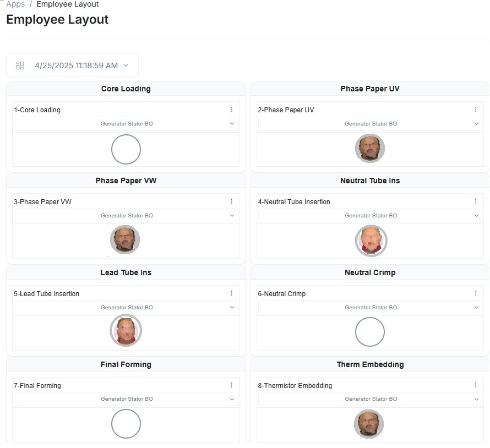Open the Generator Stator BO dropdown in Phase Paper VW
Screen dimensions: 490x448
tap(232, 215)
